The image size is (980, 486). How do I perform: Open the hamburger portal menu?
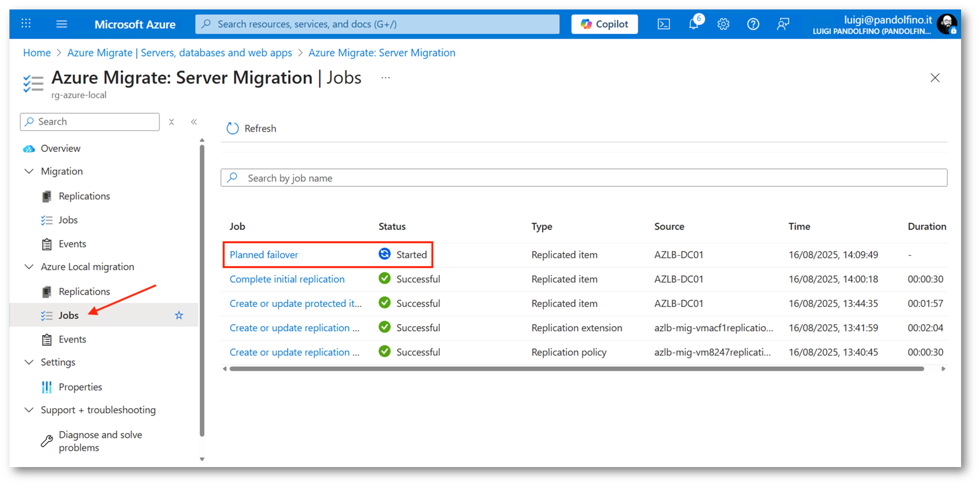point(62,24)
